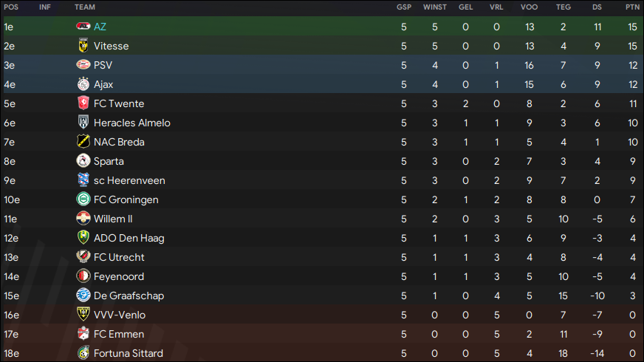This screenshot has height=362, width=644.
Task: Open the FC Utrecht team link
Action: pyautogui.click(x=119, y=257)
